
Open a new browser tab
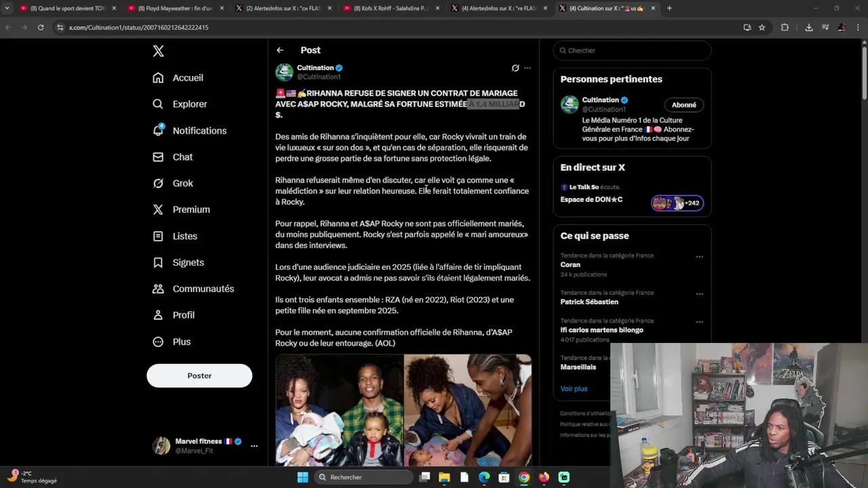[669, 8]
